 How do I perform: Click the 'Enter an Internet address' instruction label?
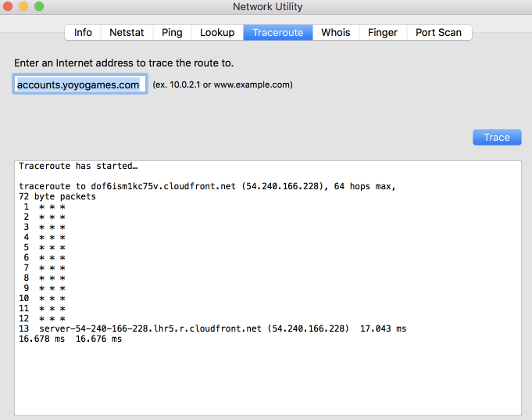point(124,63)
